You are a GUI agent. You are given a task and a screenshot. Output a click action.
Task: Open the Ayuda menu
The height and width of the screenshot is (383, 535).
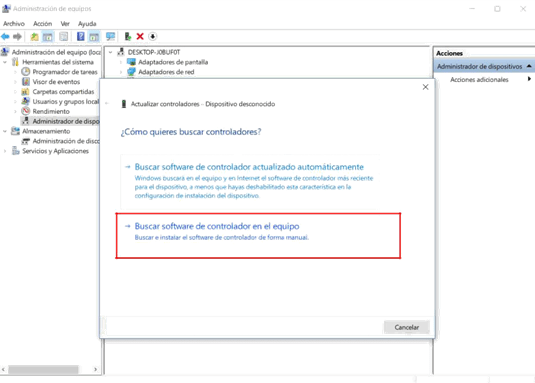(x=87, y=24)
